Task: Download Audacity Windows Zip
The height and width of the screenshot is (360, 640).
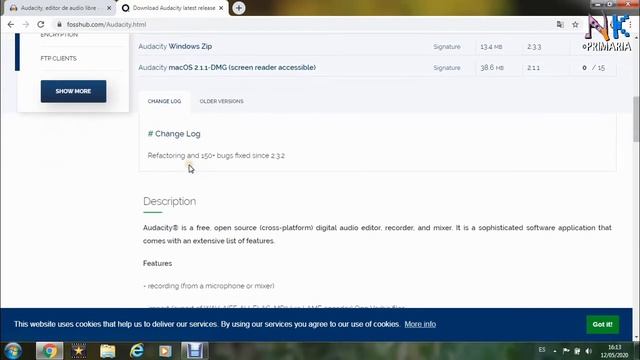Action: (x=175, y=46)
